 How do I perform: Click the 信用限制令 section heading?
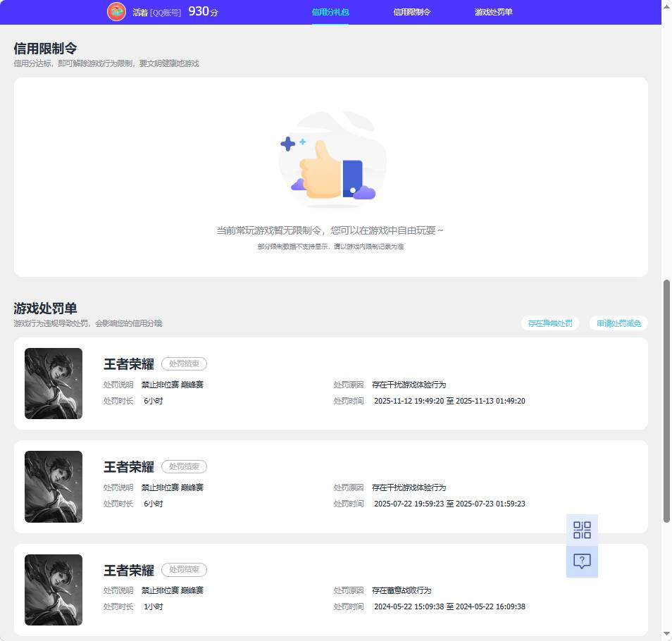[45, 49]
